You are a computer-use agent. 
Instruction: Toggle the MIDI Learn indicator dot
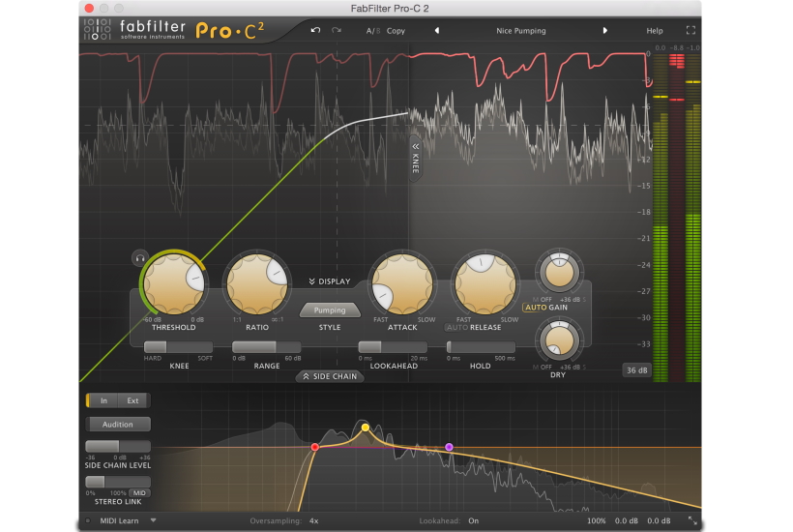tap(88, 520)
